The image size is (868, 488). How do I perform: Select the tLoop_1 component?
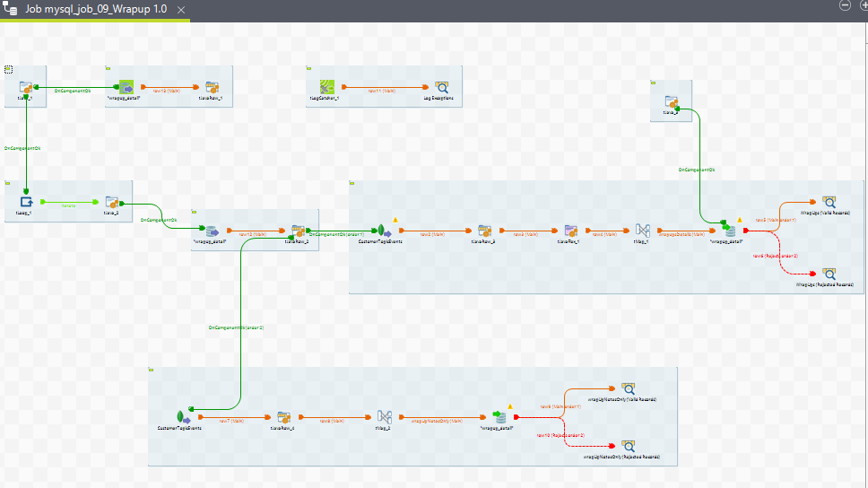click(x=27, y=202)
